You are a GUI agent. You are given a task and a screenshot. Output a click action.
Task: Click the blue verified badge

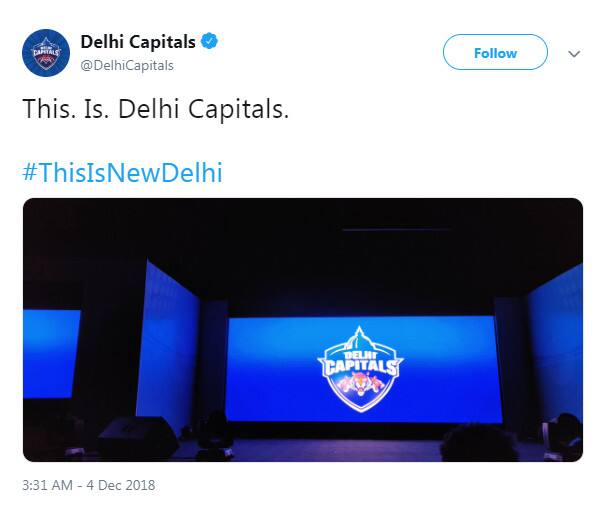[x=210, y=41]
